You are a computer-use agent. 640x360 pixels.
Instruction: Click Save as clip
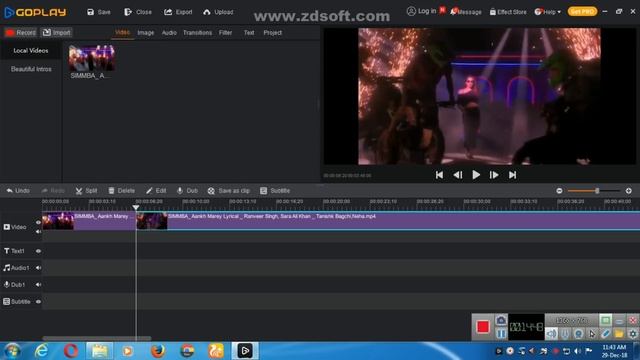click(229, 191)
